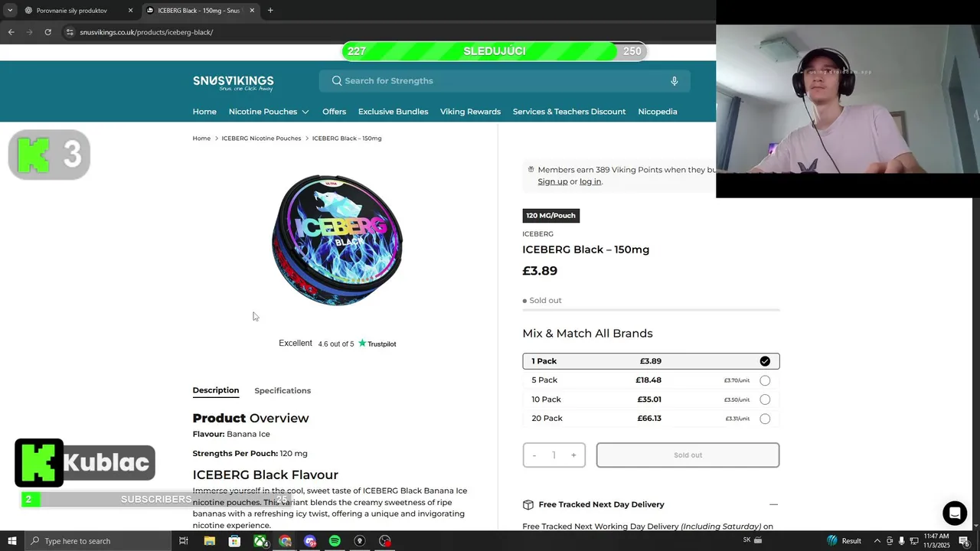This screenshot has height=551, width=980.
Task: Open Task View on taskbar
Action: tap(184, 541)
